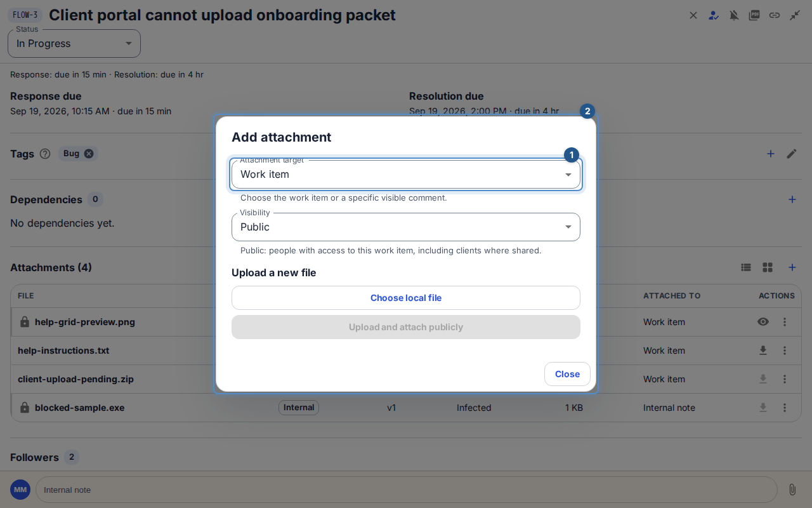Click the assignee person-check icon
This screenshot has width=812, height=508.
pos(714,15)
